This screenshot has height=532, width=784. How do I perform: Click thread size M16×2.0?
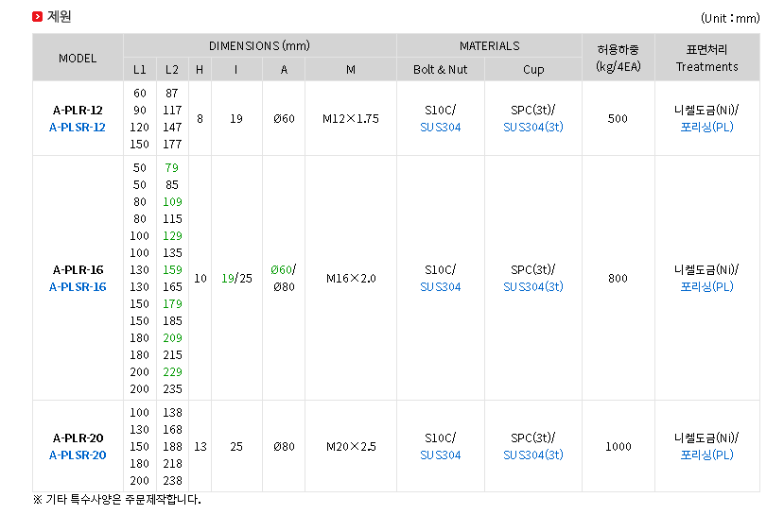click(351, 278)
